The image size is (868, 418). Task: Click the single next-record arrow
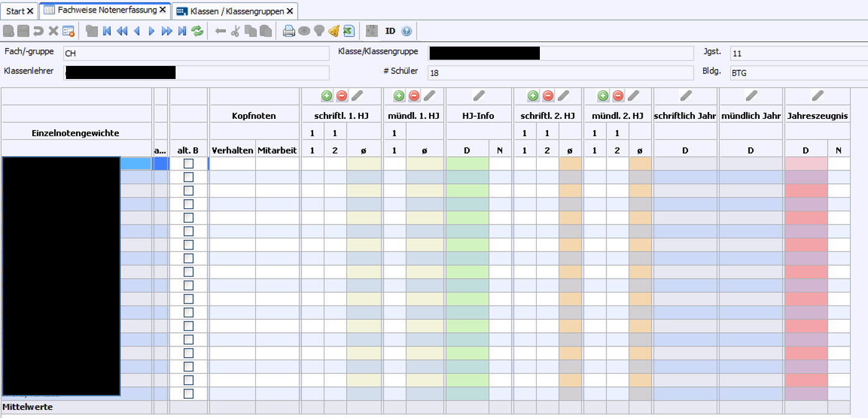(x=151, y=31)
